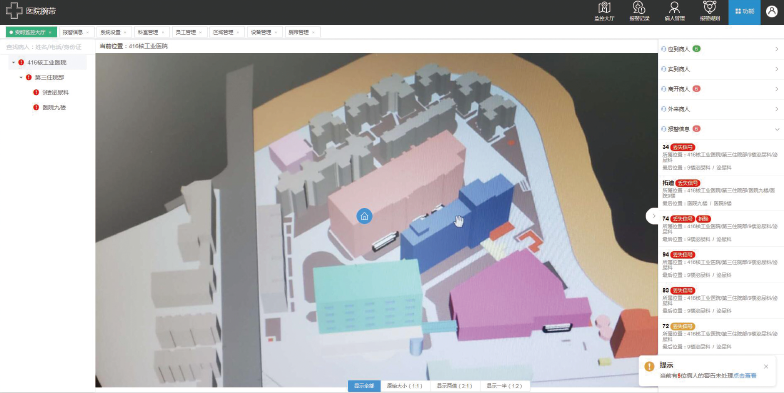
Task: Click 点击查看 link in notification
Action: [745, 376]
